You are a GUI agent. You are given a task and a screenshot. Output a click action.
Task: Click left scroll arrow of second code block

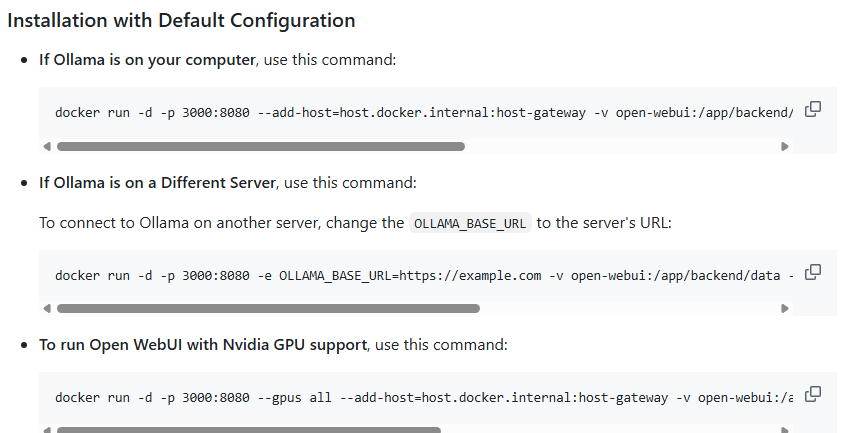pyautogui.click(x=47, y=309)
